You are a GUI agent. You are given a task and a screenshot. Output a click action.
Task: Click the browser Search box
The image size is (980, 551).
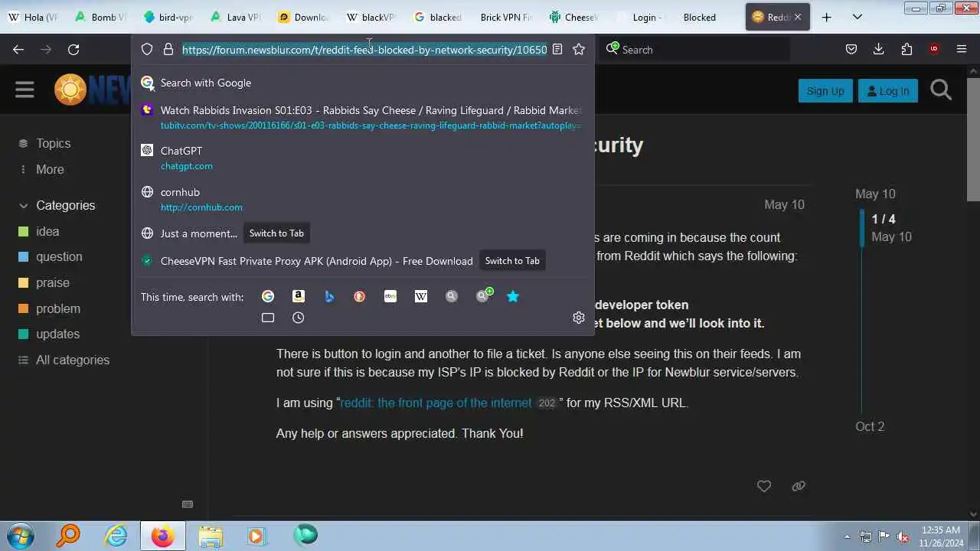[695, 49]
